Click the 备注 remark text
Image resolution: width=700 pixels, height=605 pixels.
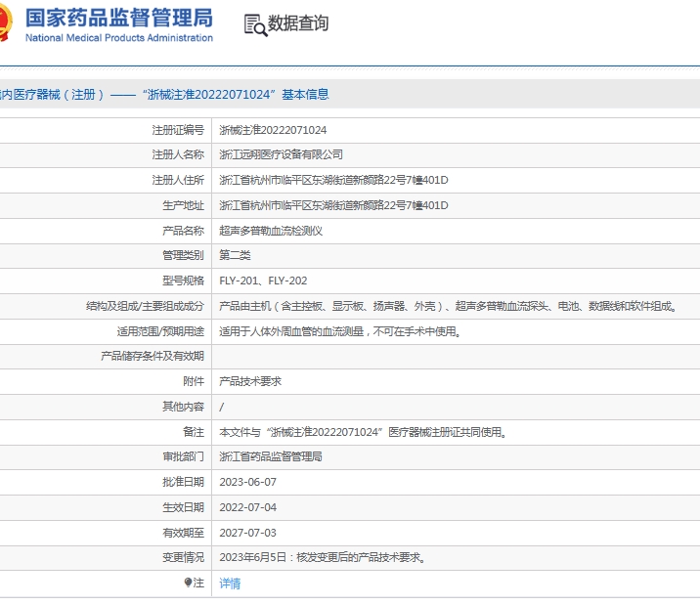tap(363, 432)
